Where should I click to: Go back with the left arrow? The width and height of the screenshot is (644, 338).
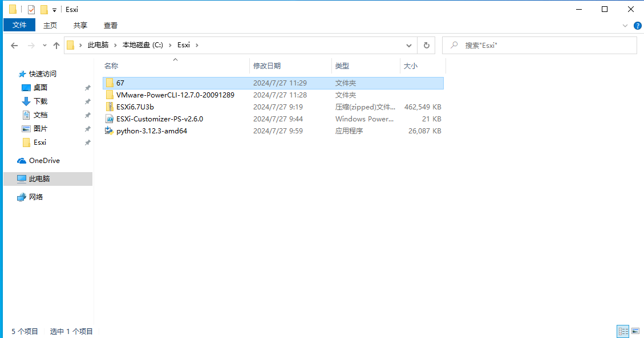pos(14,46)
